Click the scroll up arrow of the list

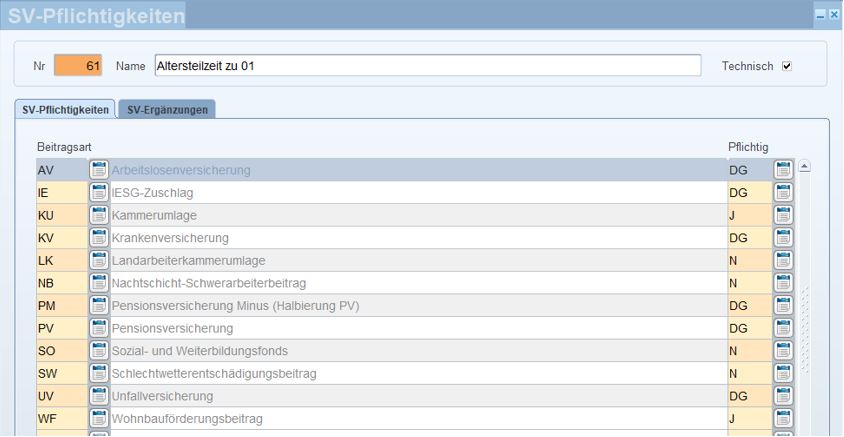[x=805, y=167]
